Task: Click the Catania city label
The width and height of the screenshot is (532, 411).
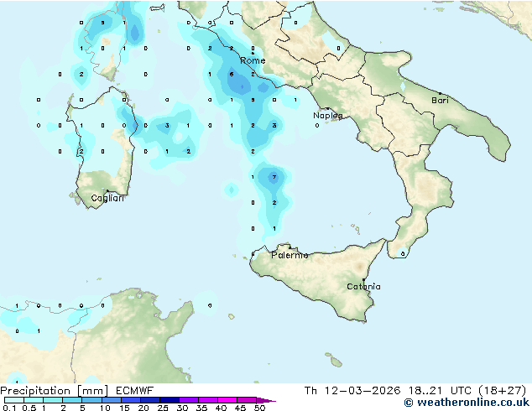Action: (x=363, y=287)
